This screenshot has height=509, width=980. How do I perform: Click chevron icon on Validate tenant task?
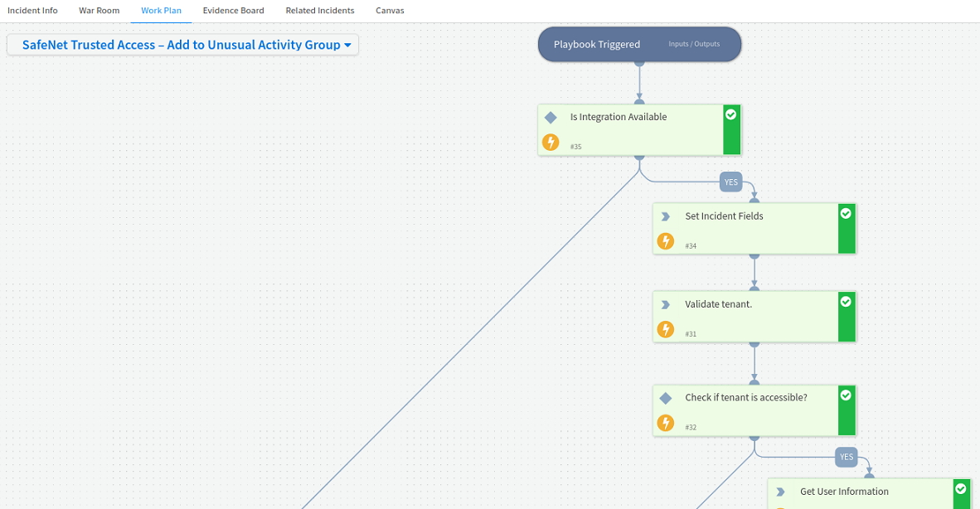click(x=665, y=305)
